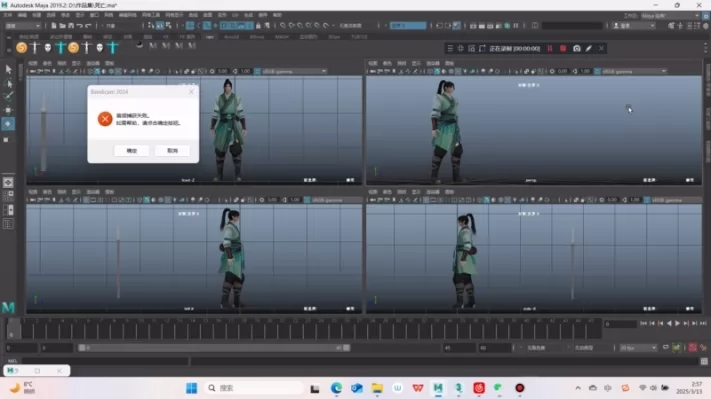Pick the Lasso select tool

8,83
